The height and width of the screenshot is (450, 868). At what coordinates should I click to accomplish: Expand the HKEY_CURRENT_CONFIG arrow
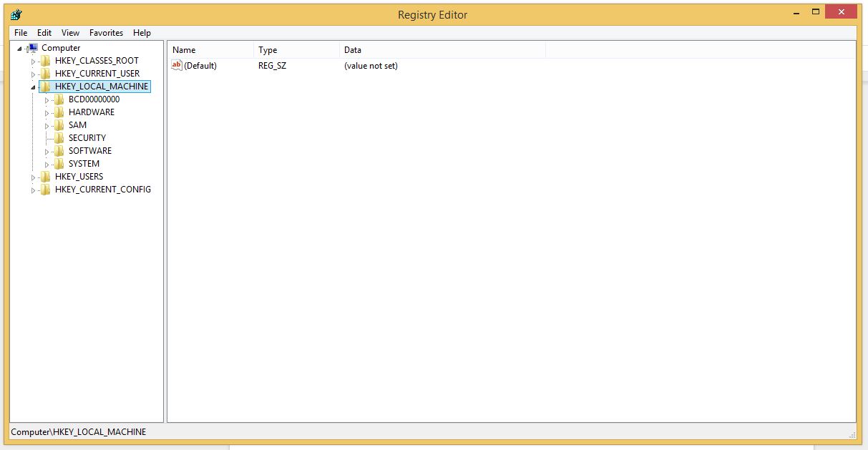33,190
